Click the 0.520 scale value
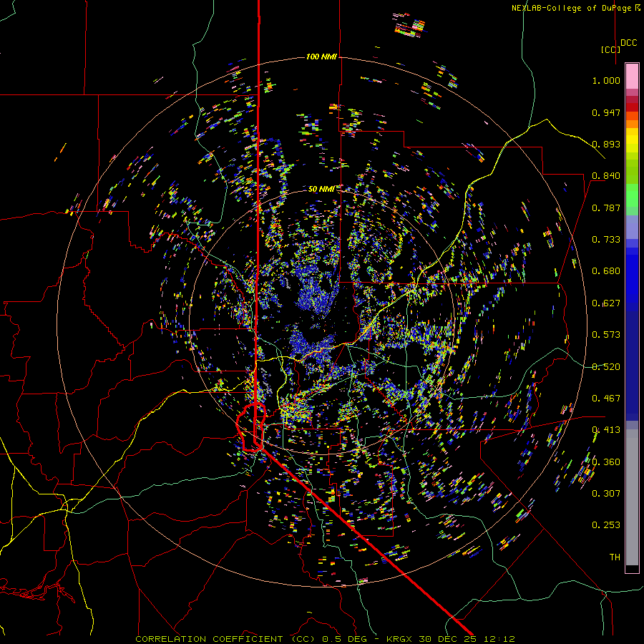644x644 pixels. pos(606,367)
